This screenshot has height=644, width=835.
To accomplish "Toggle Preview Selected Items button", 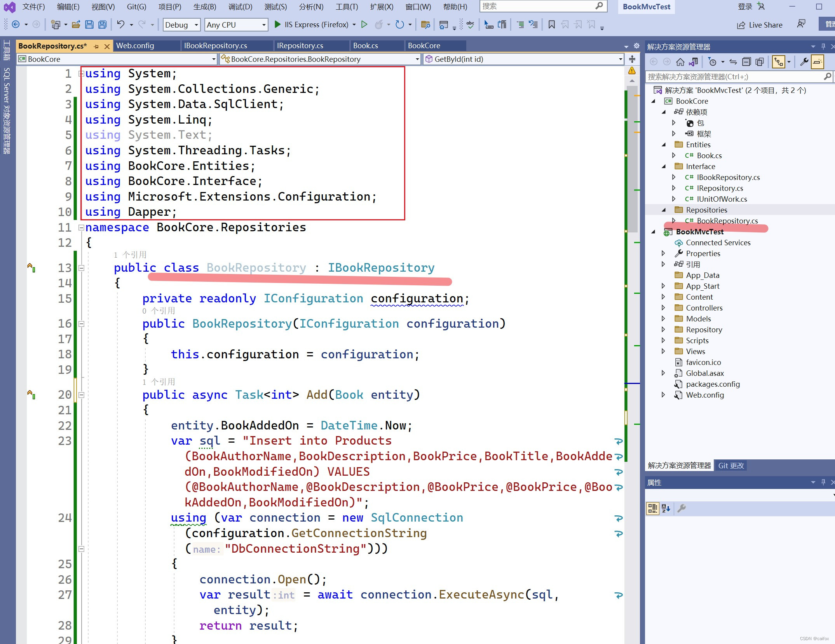I will [x=817, y=62].
